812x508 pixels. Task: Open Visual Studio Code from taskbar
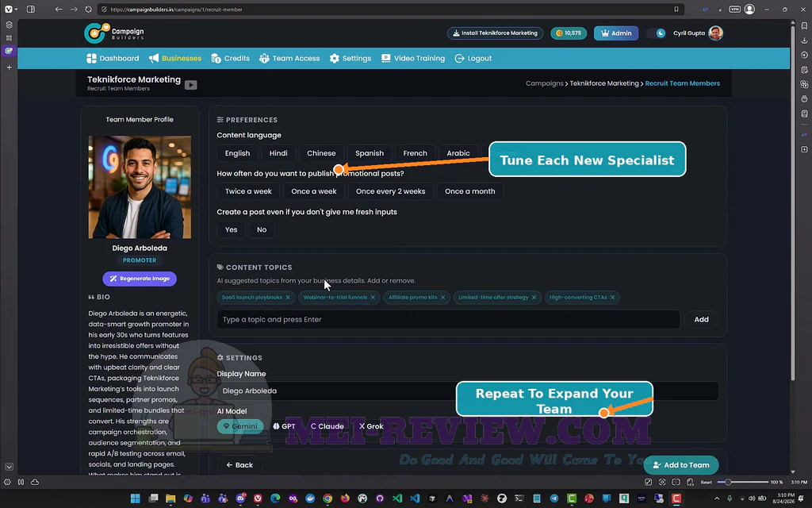415,498
